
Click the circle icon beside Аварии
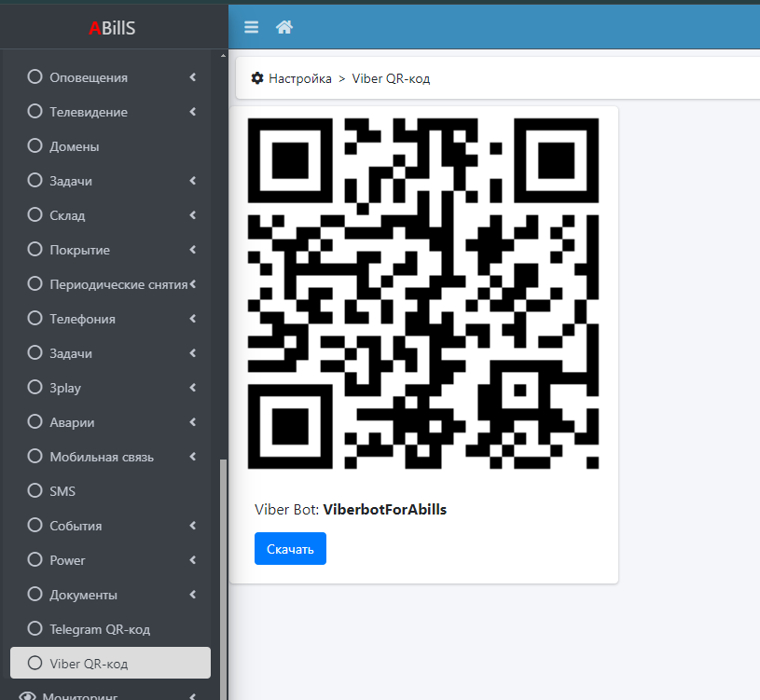(35, 421)
